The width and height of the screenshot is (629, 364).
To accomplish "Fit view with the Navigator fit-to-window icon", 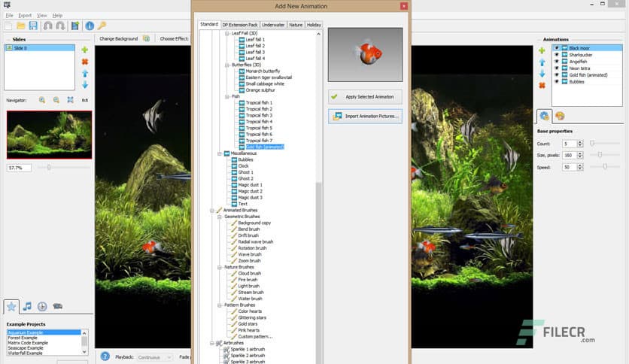I will [70, 100].
